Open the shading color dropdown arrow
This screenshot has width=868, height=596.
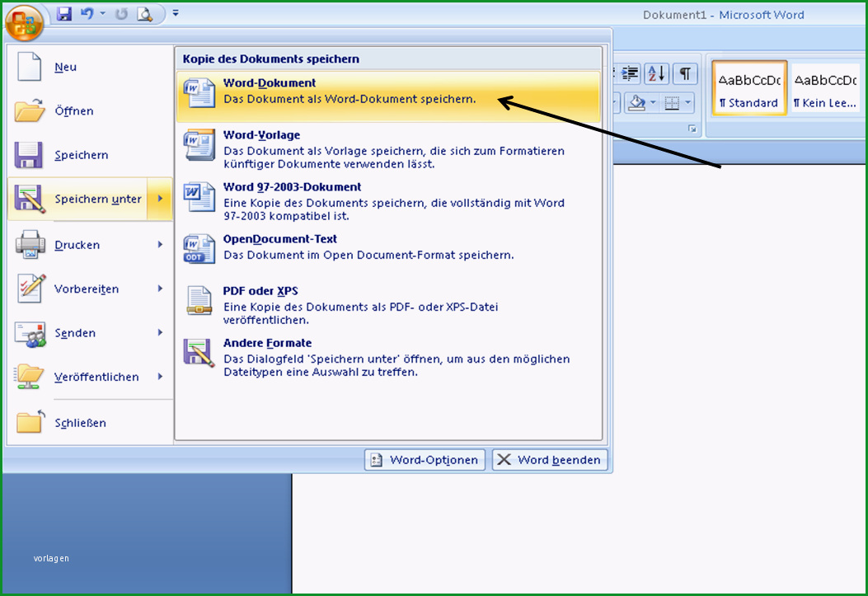pyautogui.click(x=653, y=102)
